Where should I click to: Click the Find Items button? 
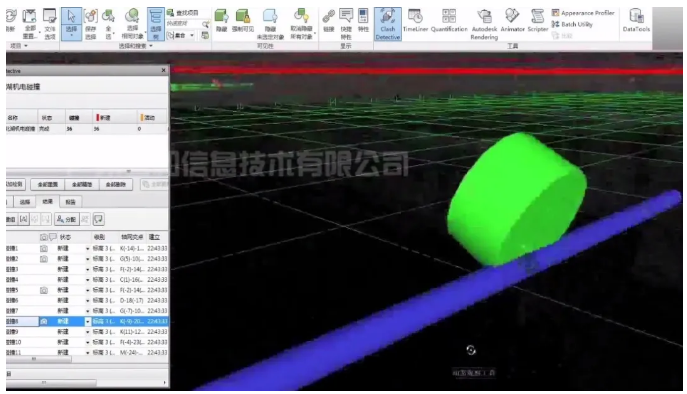tap(183, 13)
